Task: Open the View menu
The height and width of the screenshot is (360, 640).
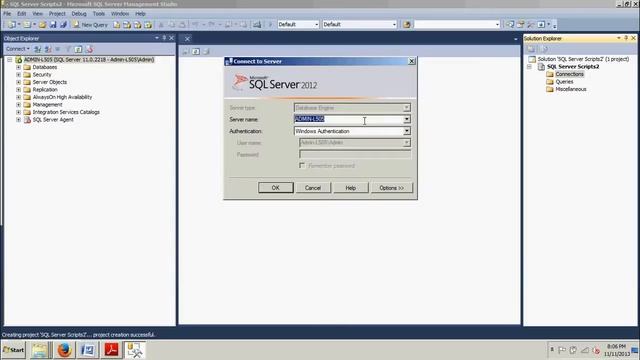Action: tap(38, 13)
